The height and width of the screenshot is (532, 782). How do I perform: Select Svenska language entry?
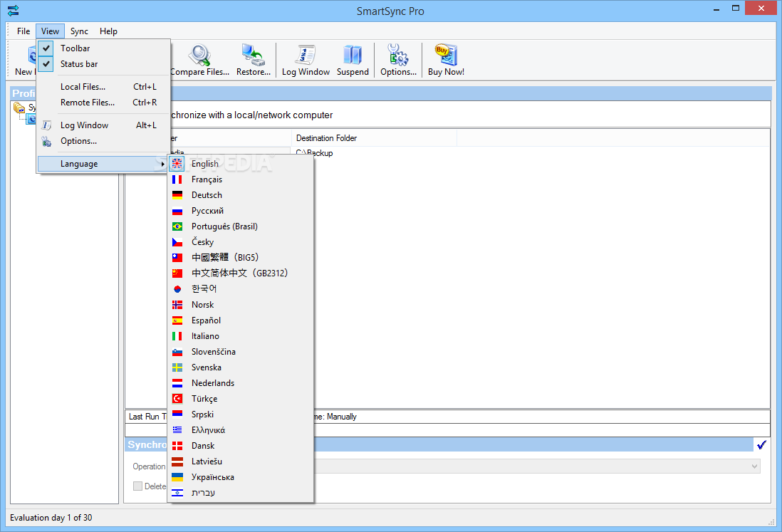tap(241, 367)
